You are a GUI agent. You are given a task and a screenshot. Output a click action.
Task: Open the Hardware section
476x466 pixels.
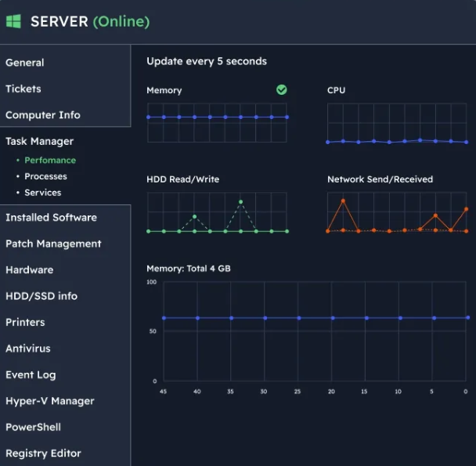coord(30,269)
